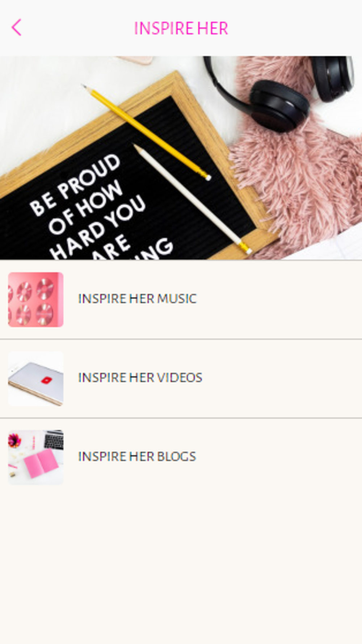This screenshot has width=362, height=644.
Task: Select the INSPIRE HER MUSIC label
Action: pyautogui.click(x=137, y=299)
